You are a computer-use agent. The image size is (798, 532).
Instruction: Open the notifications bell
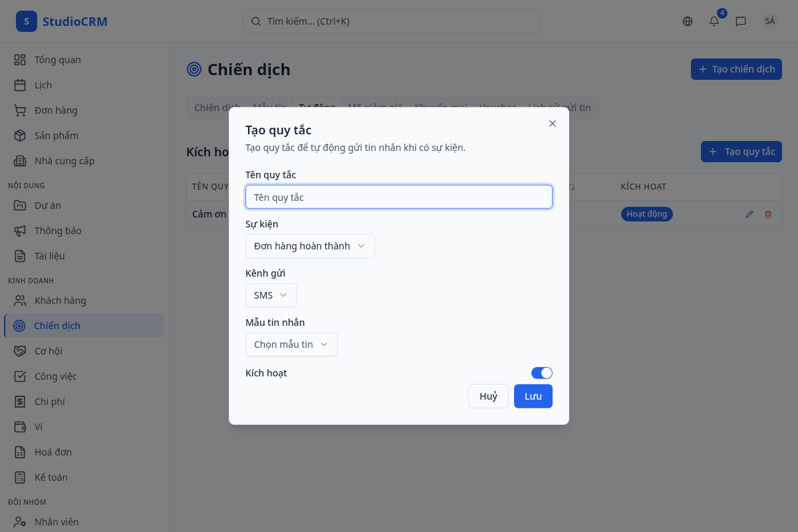coord(714,21)
